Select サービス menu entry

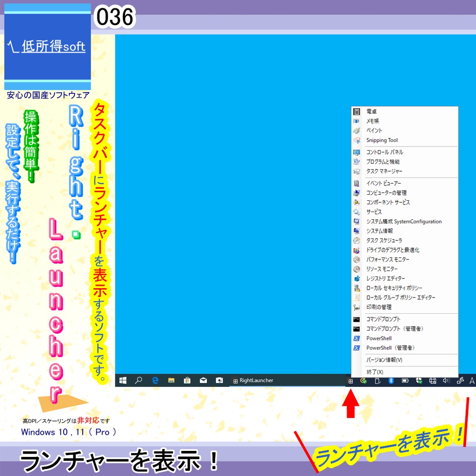[404, 212]
